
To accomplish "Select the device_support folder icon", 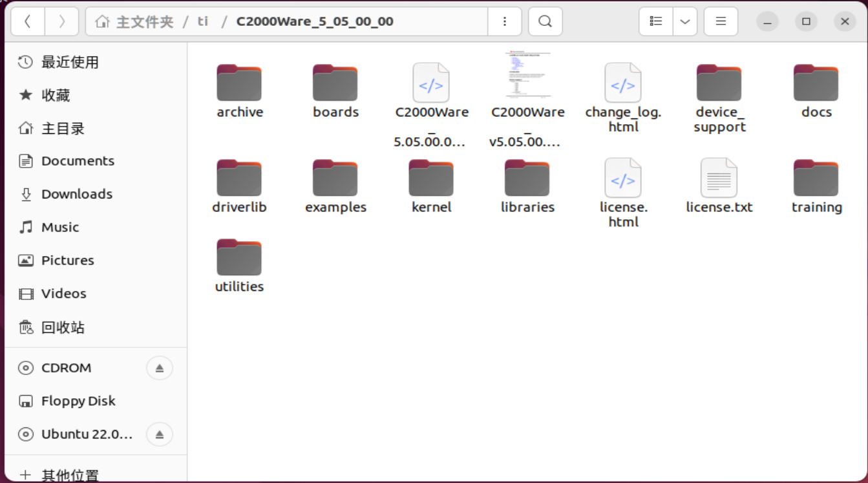I will point(719,83).
